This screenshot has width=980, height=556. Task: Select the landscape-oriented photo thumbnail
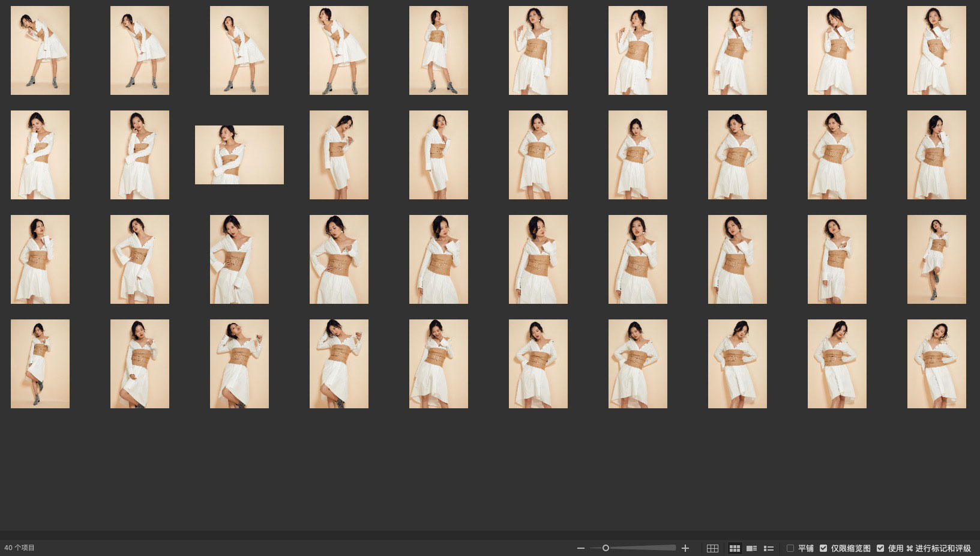pyautogui.click(x=239, y=155)
